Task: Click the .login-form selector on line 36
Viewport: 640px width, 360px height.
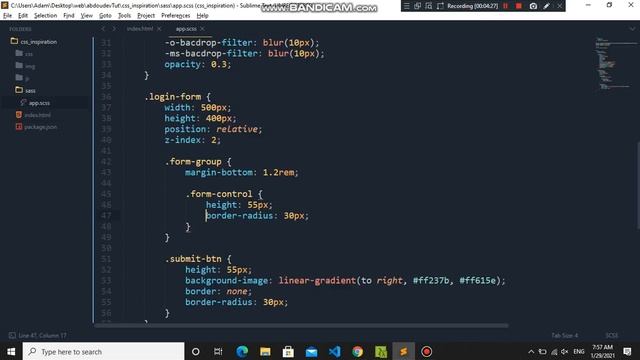Action: (x=173, y=97)
